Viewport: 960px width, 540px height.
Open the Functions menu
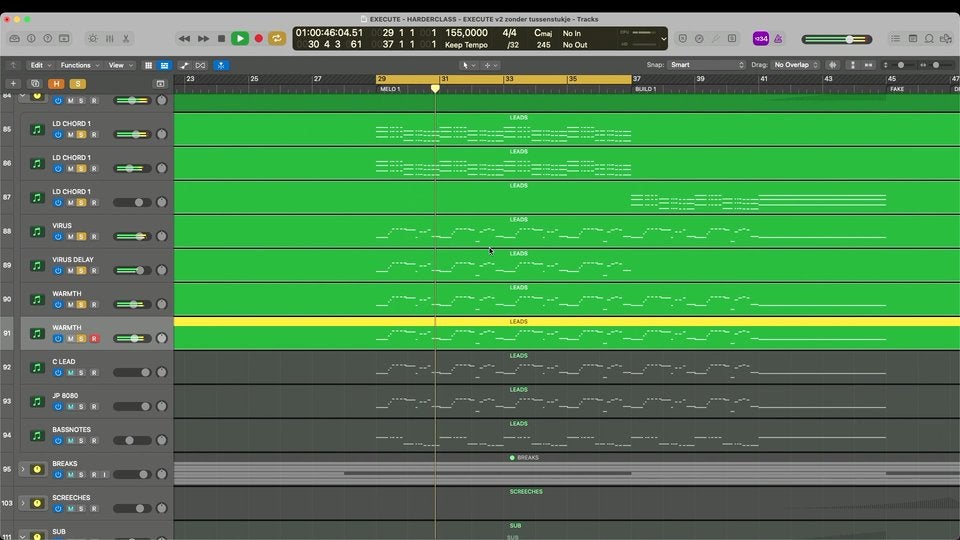(79, 65)
